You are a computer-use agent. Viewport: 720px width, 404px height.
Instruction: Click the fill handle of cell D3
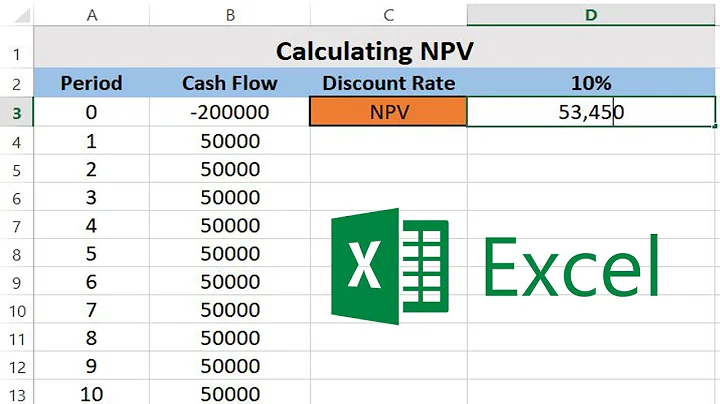715,126
